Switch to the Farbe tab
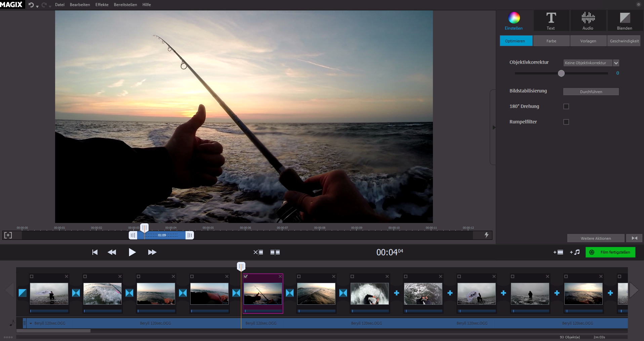The image size is (644, 341). [551, 41]
